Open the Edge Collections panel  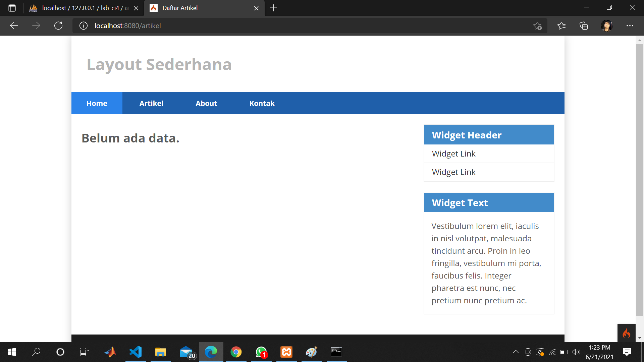click(584, 25)
